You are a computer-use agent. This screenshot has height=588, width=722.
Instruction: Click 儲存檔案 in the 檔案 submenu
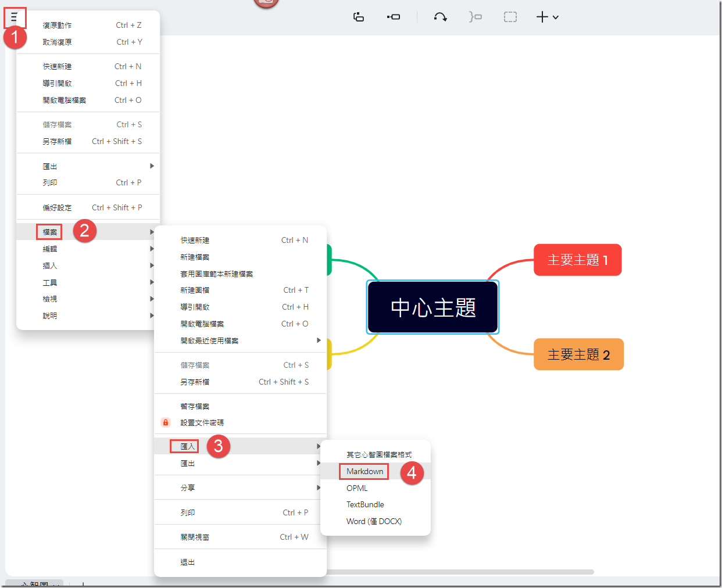coord(240,365)
